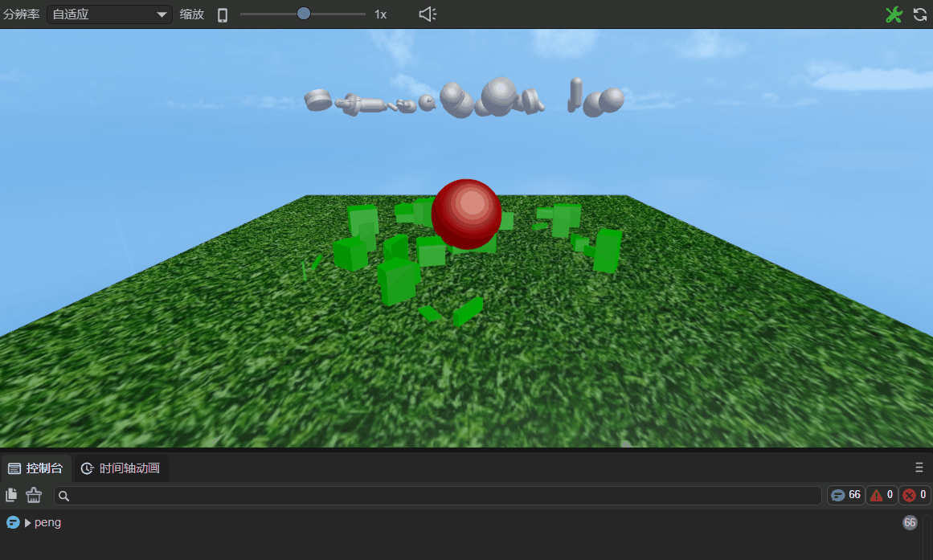This screenshot has height=560, width=933.
Task: Click the peng log message text
Action: tap(47, 522)
